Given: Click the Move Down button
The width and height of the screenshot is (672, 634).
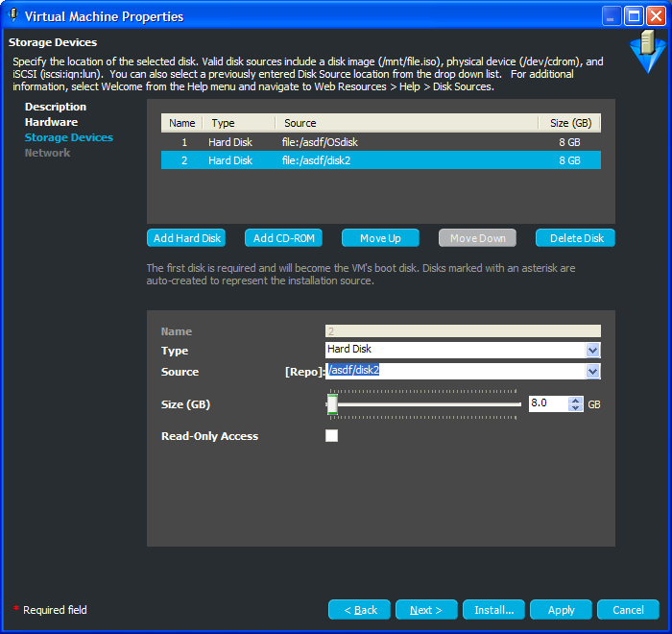Looking at the screenshot, I should coord(477,238).
